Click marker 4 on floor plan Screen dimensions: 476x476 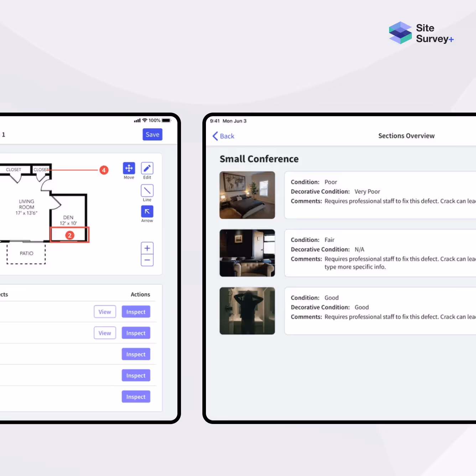(104, 170)
